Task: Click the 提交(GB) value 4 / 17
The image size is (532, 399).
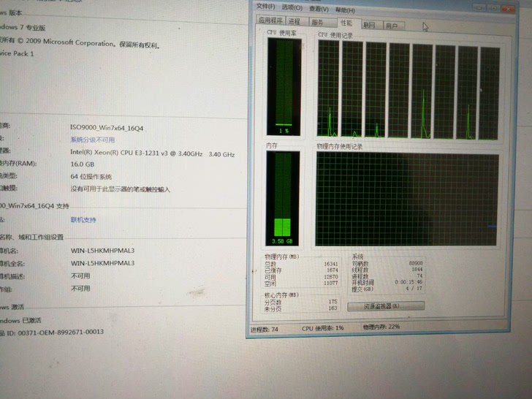Action: click(414, 289)
